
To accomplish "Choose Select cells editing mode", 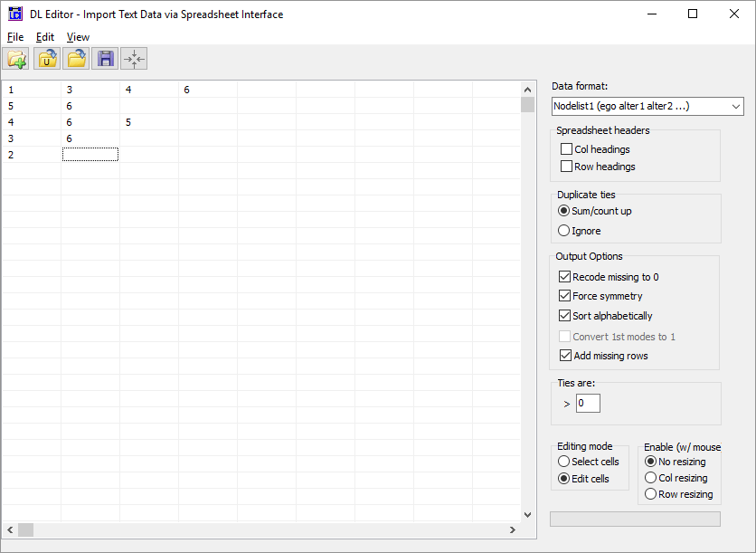I will 564,462.
